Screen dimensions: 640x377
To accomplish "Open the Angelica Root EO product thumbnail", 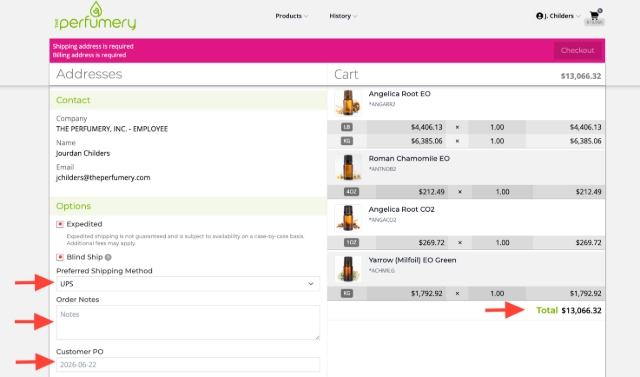I will [x=348, y=103].
